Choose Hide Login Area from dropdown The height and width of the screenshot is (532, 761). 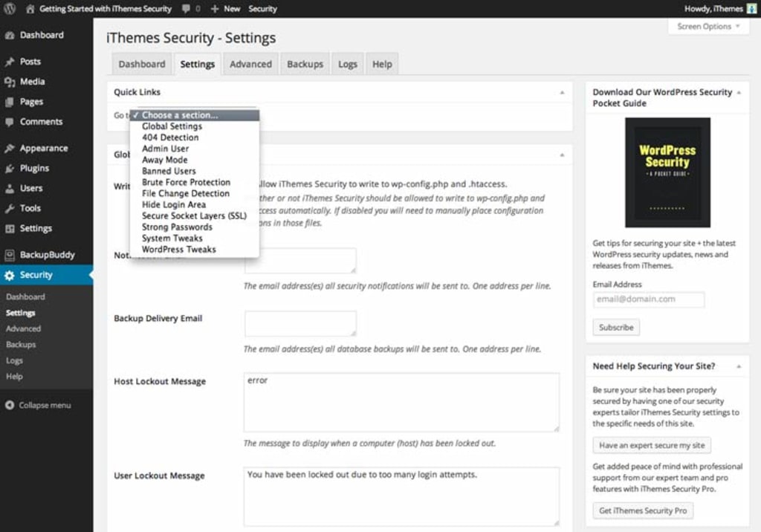tap(195, 204)
